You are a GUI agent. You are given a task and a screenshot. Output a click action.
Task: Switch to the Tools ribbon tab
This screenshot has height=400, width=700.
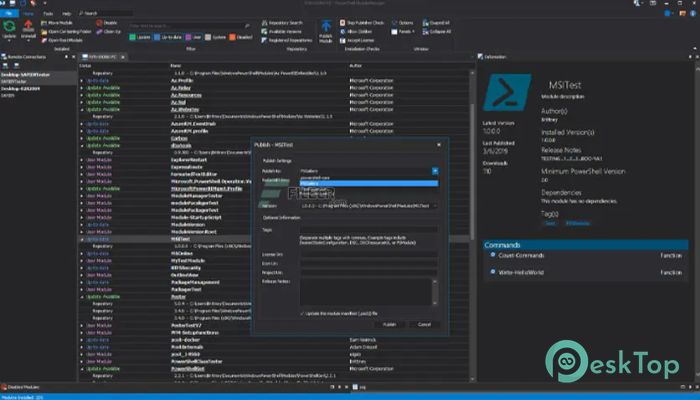(x=48, y=13)
